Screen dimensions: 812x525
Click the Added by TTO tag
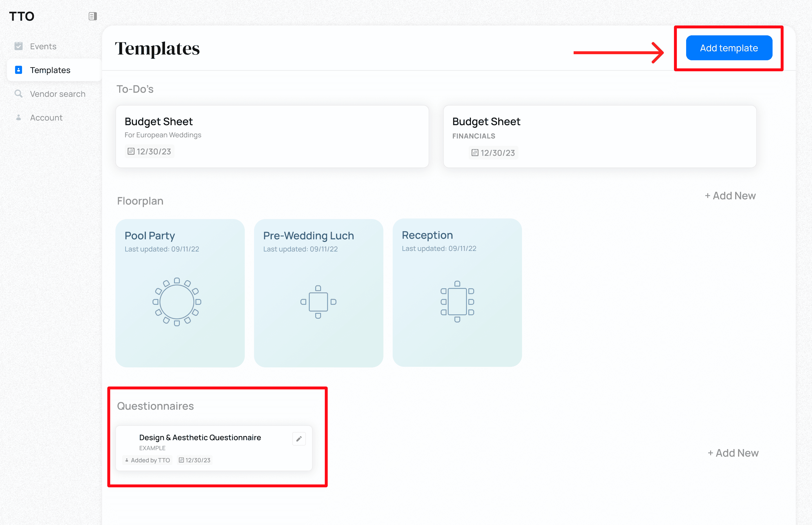click(147, 460)
